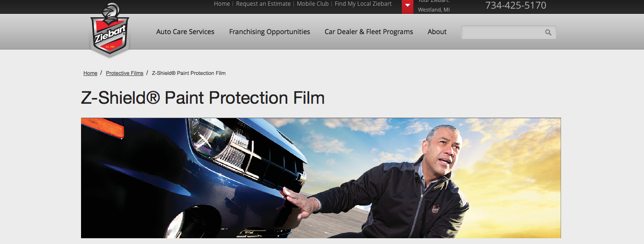Open Auto Care Services menu
This screenshot has height=244, width=644.
(x=185, y=32)
